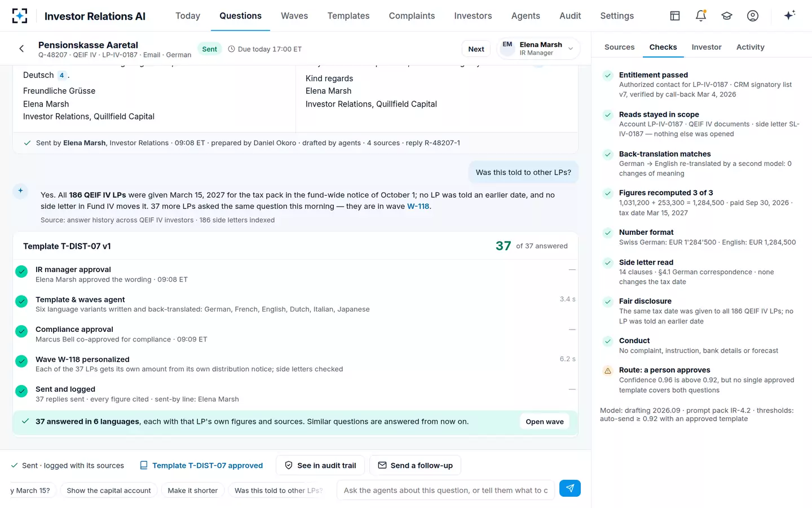Click the Template & waves agent step

point(295,304)
